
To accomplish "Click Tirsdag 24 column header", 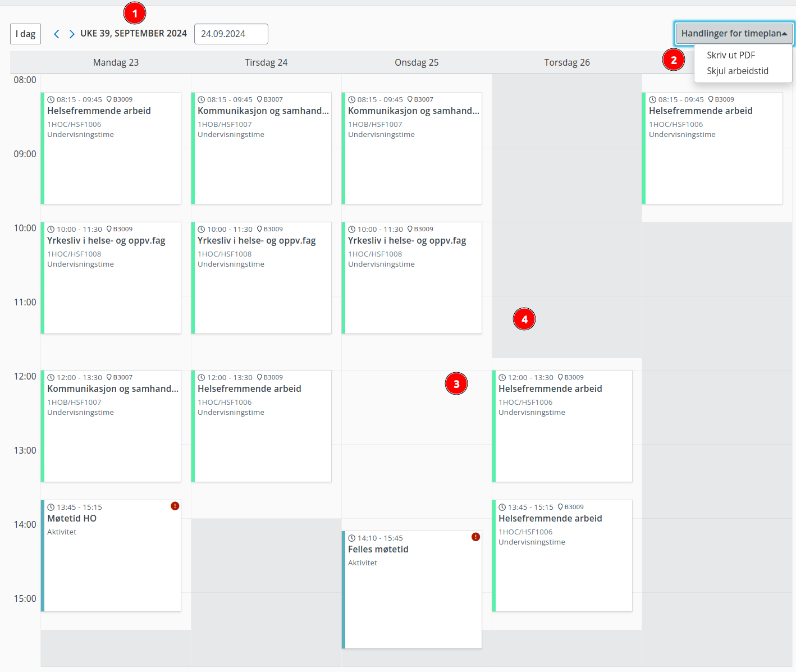I will 266,62.
